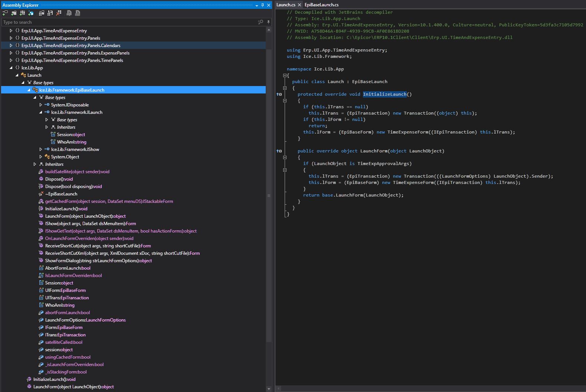Screen dimensions: 586x392
Task: Close the Assembly Explorer panel
Action: (269, 5)
